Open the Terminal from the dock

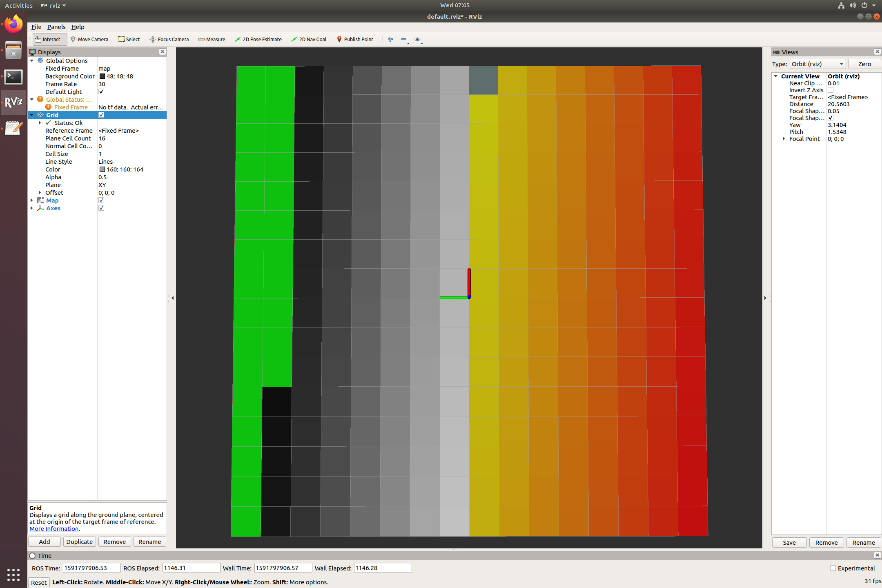point(13,77)
